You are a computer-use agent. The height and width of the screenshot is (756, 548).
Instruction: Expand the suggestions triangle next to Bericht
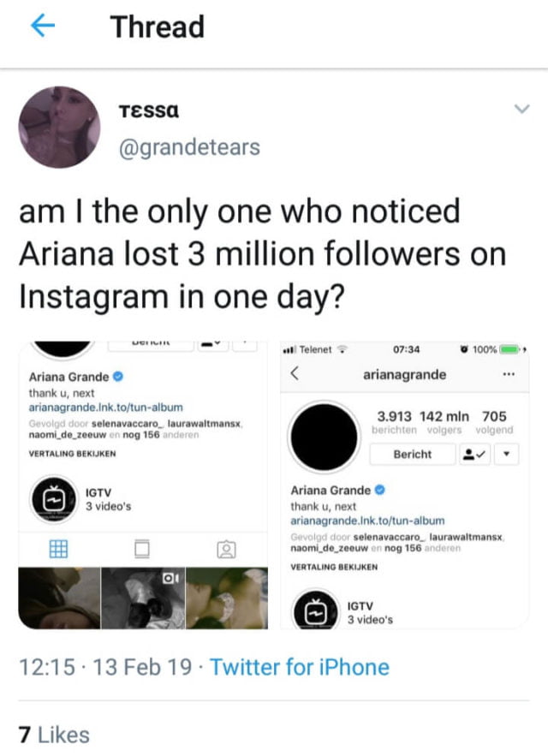point(509,455)
